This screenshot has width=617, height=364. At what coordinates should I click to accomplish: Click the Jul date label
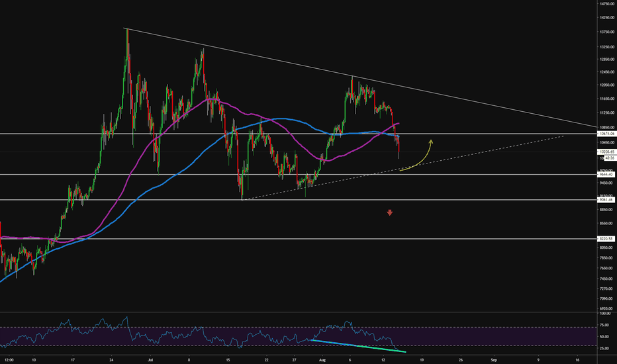click(150, 359)
